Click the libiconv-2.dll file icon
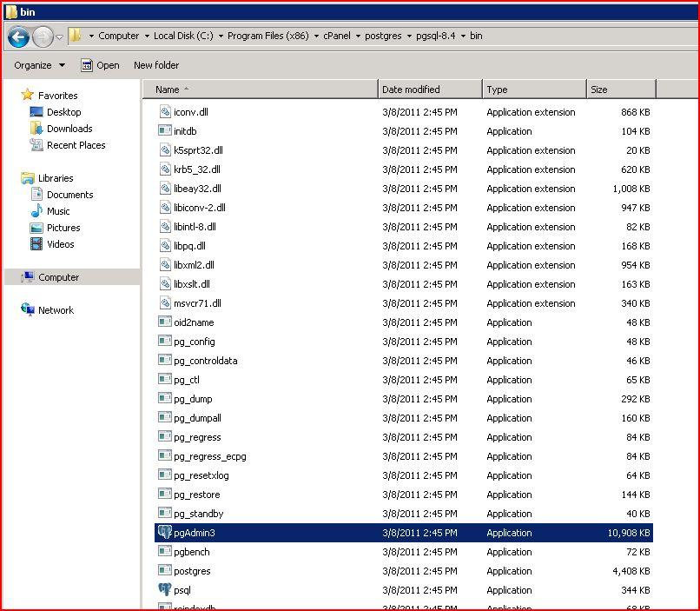The width and height of the screenshot is (700, 611). pyautogui.click(x=165, y=207)
